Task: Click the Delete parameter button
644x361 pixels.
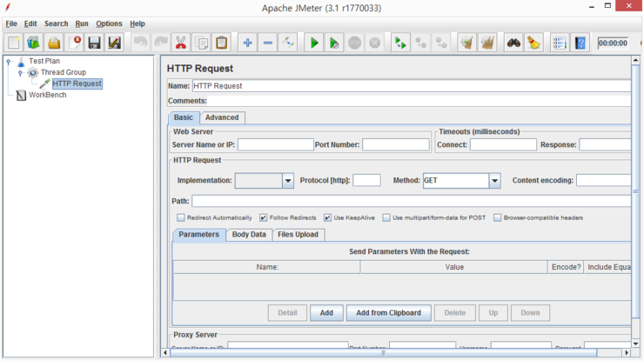Action: tap(455, 313)
